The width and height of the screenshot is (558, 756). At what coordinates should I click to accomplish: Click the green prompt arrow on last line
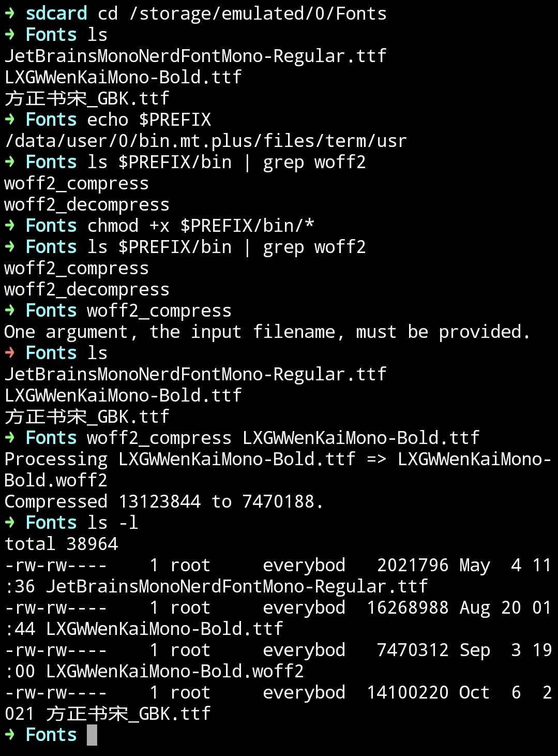pyautogui.click(x=9, y=735)
